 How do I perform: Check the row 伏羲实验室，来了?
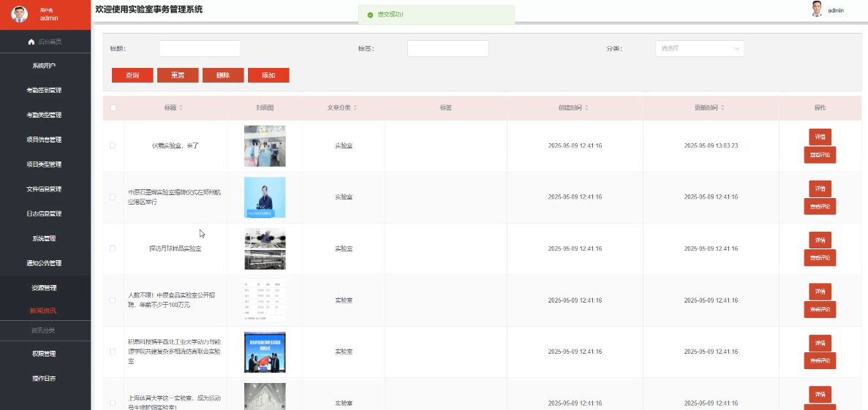(x=113, y=145)
